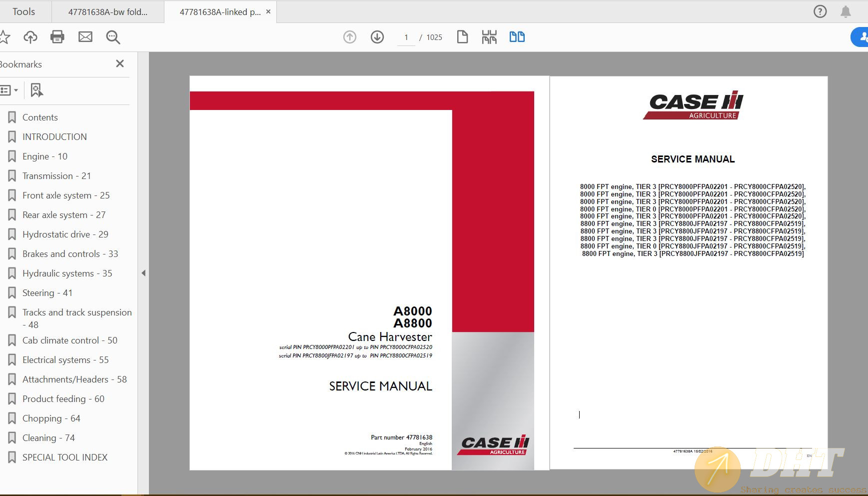868x496 pixels.
Task: Jump to SPECIAL TOOL INDEX bookmark
Action: pos(65,457)
